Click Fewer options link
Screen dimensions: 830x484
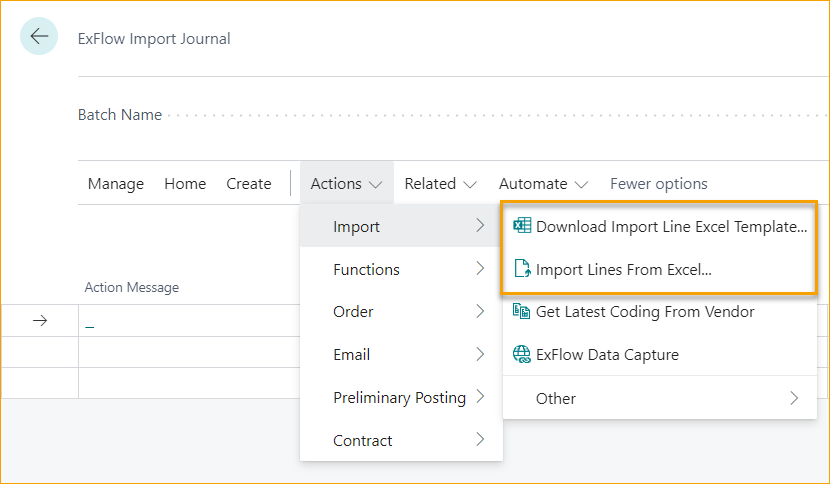pyautogui.click(x=658, y=184)
